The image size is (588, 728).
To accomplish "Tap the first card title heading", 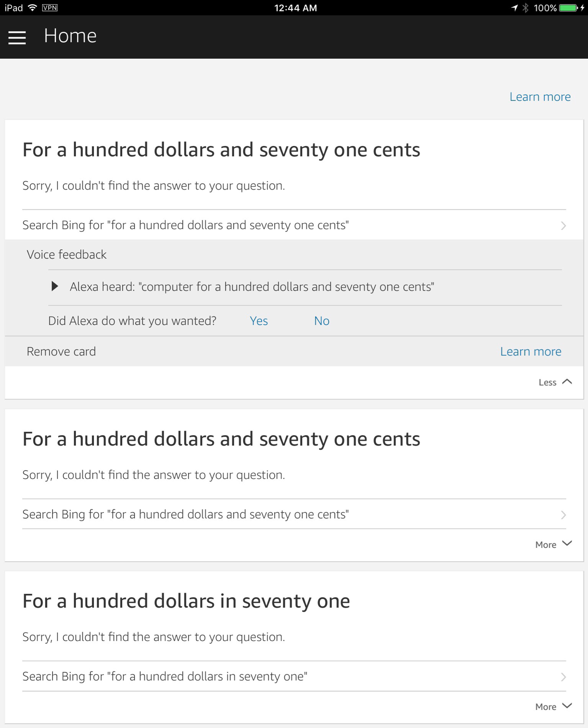I will tap(221, 150).
